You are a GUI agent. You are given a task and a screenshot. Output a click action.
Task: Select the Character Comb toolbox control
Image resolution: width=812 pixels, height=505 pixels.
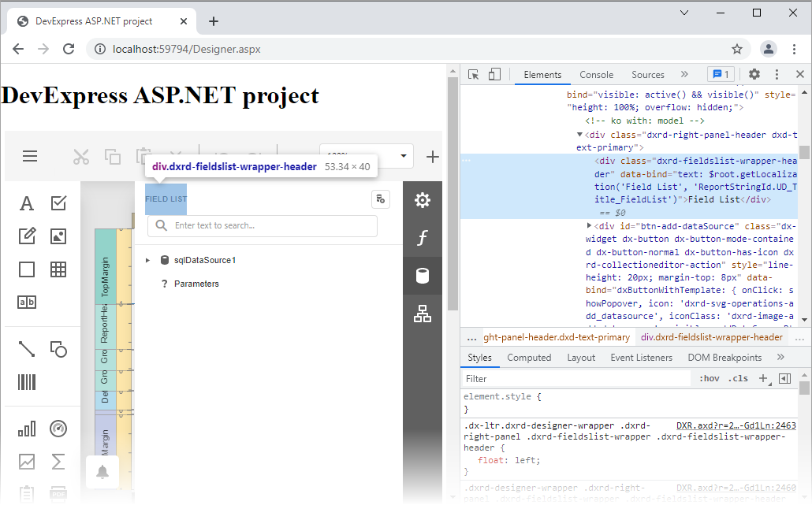(x=27, y=303)
